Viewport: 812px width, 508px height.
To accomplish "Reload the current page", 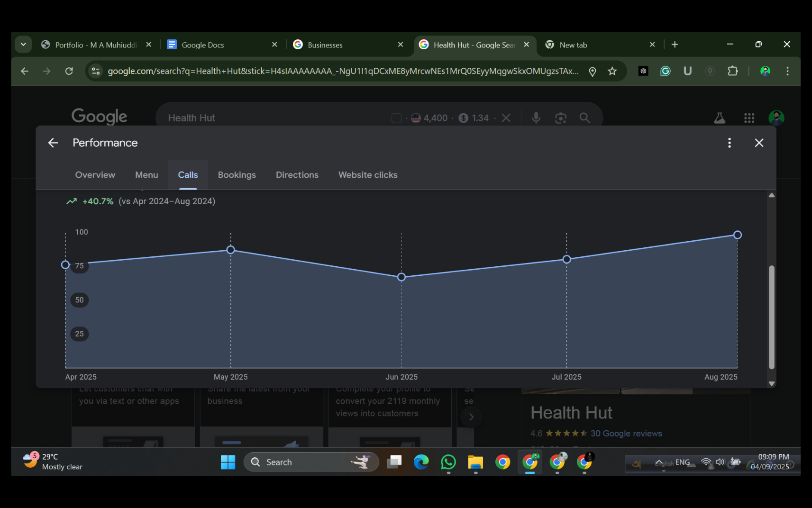I will coord(69,71).
